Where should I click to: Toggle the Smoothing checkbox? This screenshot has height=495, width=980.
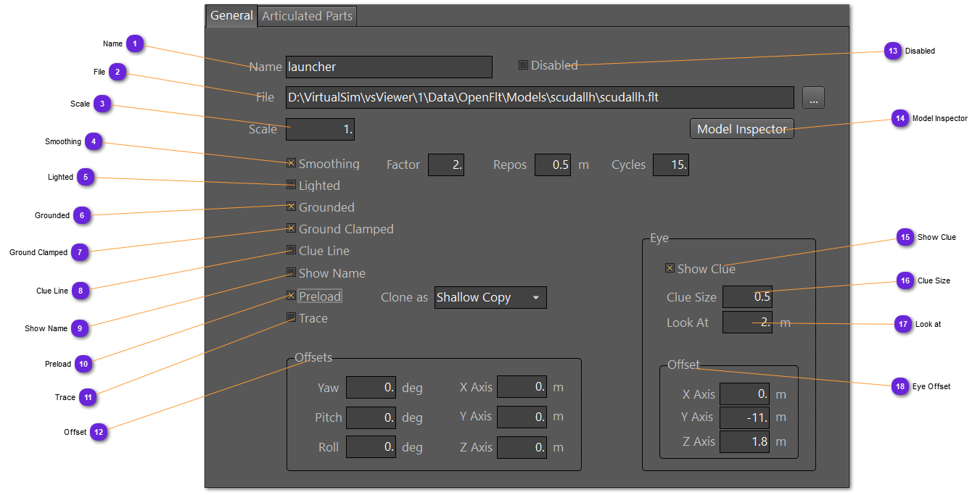click(x=292, y=164)
